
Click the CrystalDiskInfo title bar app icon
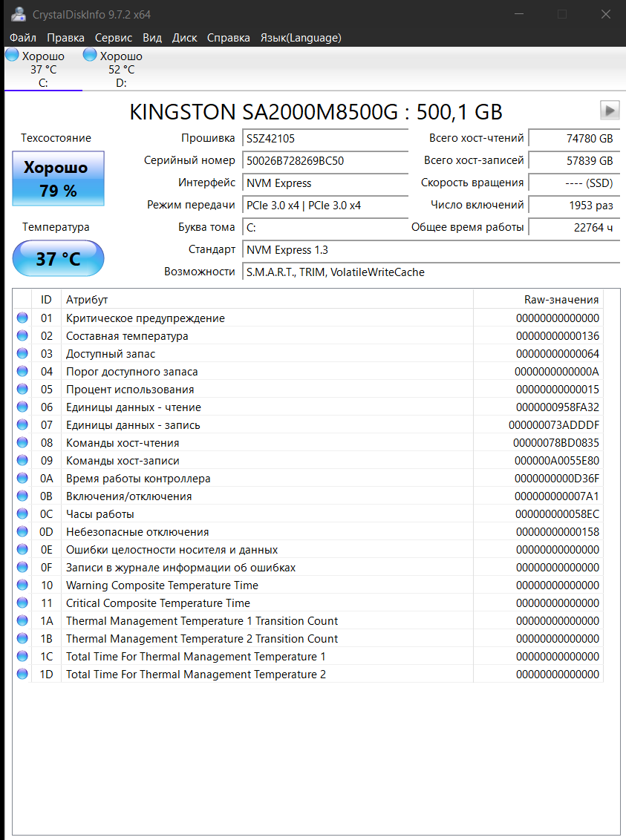tap(19, 14)
